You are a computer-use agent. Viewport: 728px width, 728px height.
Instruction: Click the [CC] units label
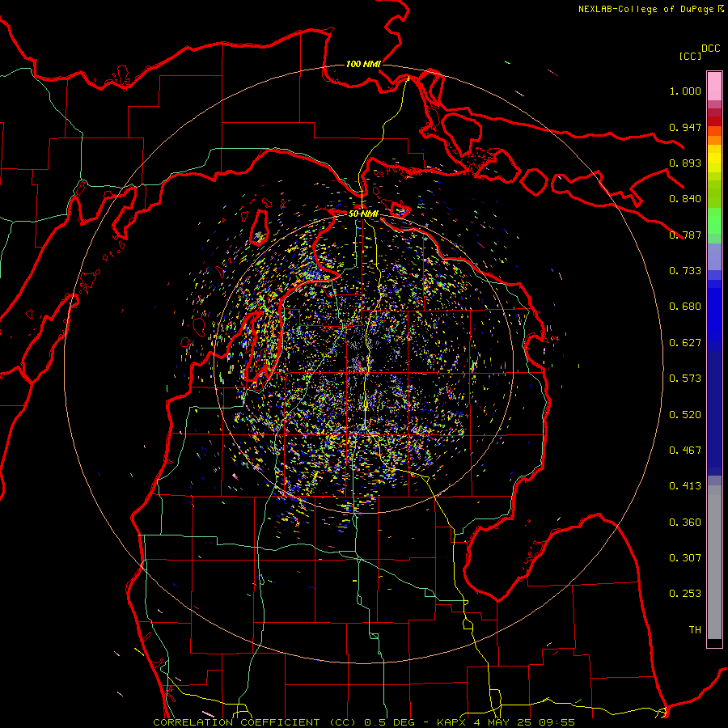690,56
